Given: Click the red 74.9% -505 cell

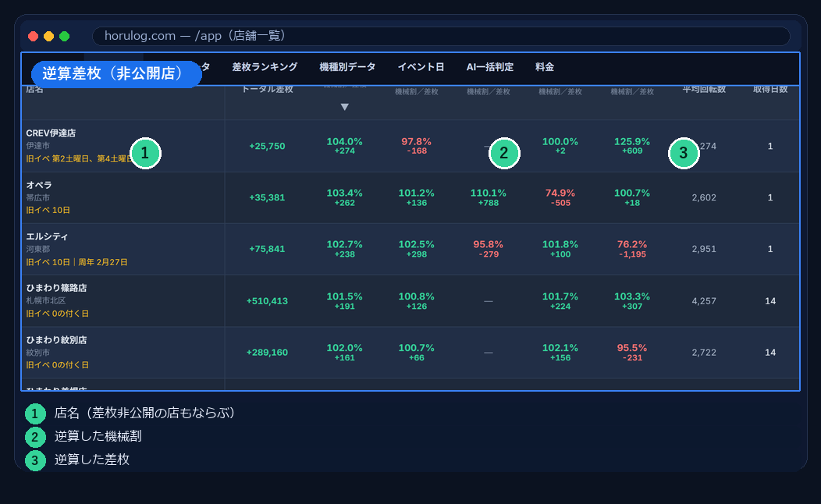Looking at the screenshot, I should point(560,197).
